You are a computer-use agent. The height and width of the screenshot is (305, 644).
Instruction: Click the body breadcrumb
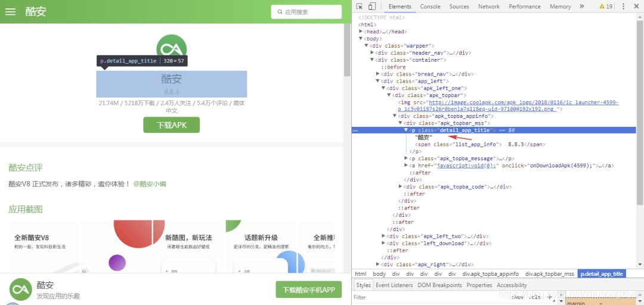click(x=379, y=274)
